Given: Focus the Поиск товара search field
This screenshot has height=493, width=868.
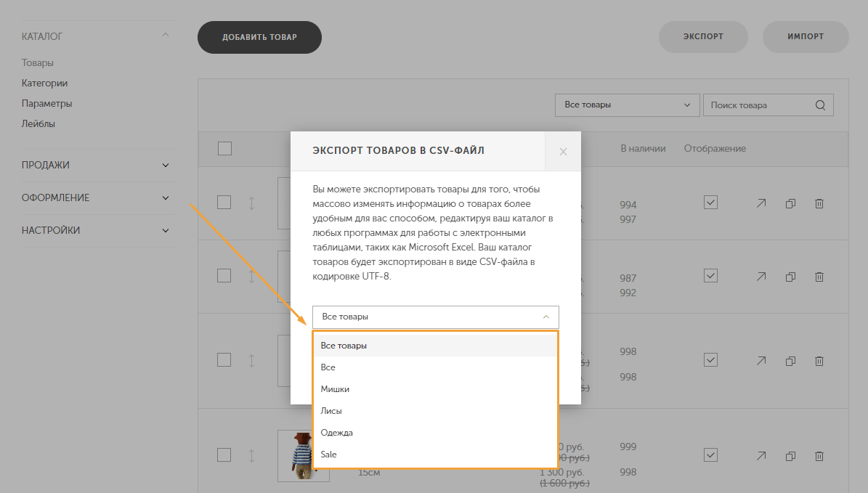Looking at the screenshot, I should click(x=758, y=105).
